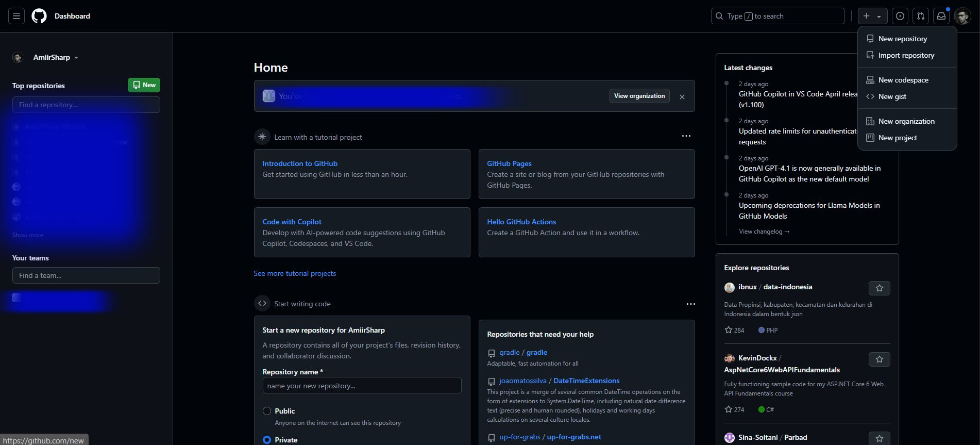This screenshot has width=980, height=445.
Task: Open the hamburger navigation menu
Action: coord(16,16)
